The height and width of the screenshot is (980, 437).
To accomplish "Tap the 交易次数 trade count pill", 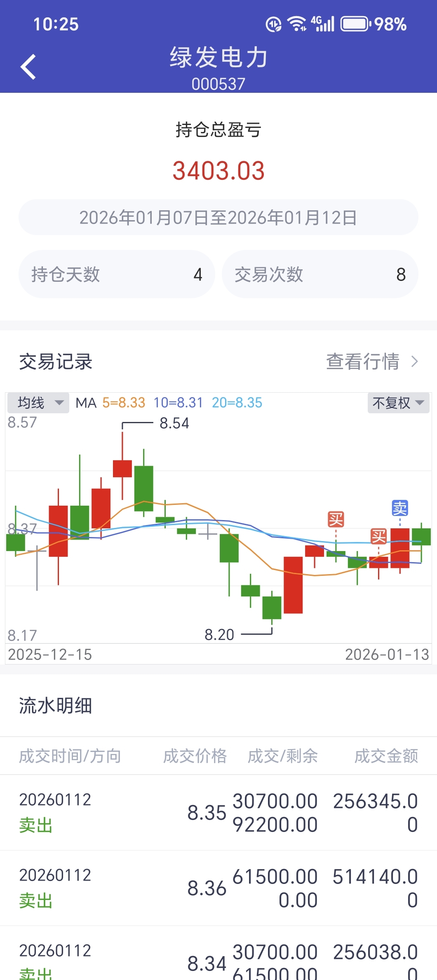I will [320, 274].
